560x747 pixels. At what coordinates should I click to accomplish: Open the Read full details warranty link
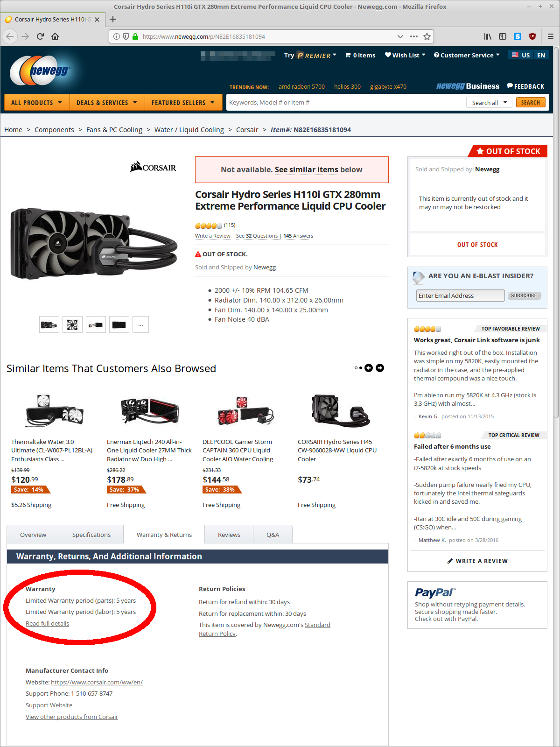point(47,623)
